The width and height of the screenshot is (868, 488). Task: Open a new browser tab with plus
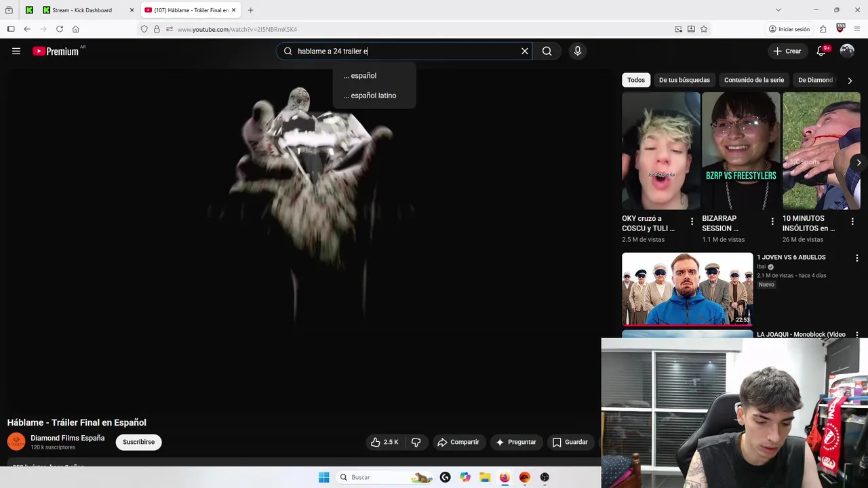pyautogui.click(x=250, y=10)
